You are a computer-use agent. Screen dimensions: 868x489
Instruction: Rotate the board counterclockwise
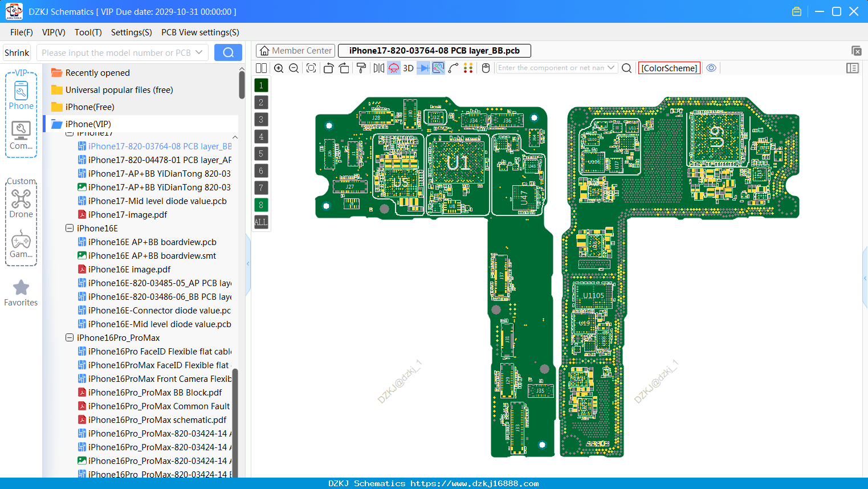pyautogui.click(x=328, y=68)
